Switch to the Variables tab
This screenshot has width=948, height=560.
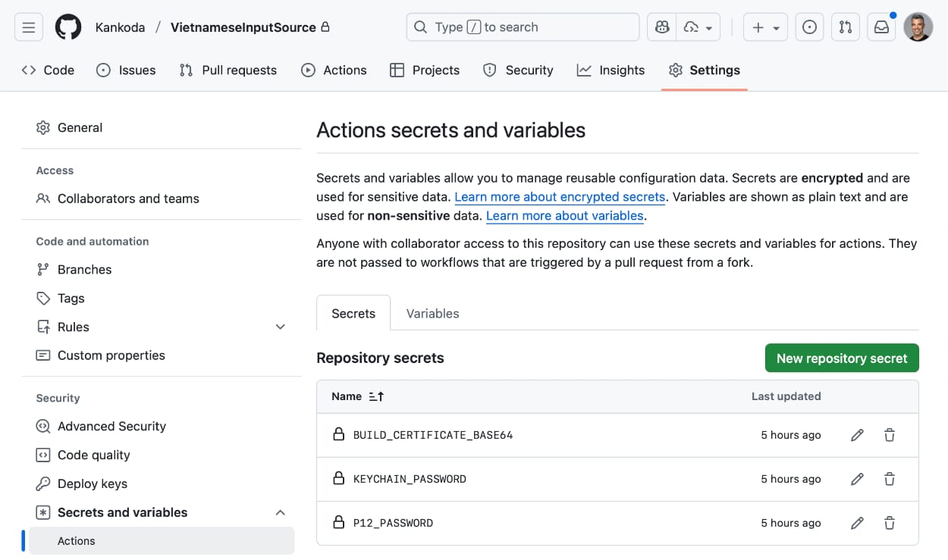pos(432,313)
